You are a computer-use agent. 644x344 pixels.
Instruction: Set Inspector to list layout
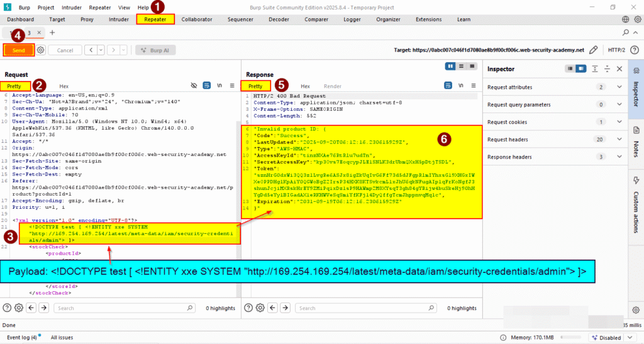click(570, 69)
